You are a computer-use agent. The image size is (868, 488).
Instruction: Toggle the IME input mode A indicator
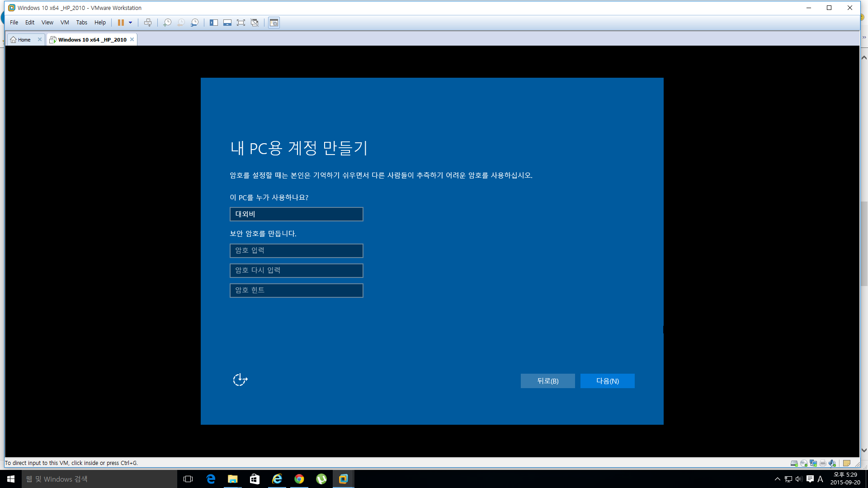pos(821,479)
